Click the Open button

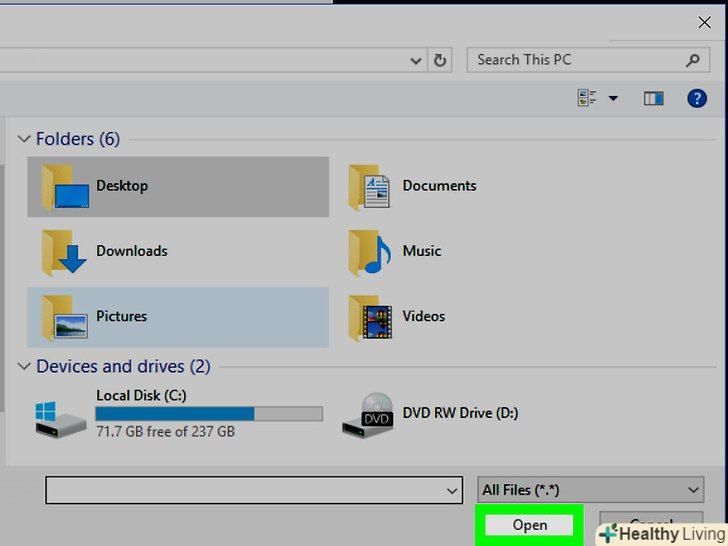click(529, 525)
